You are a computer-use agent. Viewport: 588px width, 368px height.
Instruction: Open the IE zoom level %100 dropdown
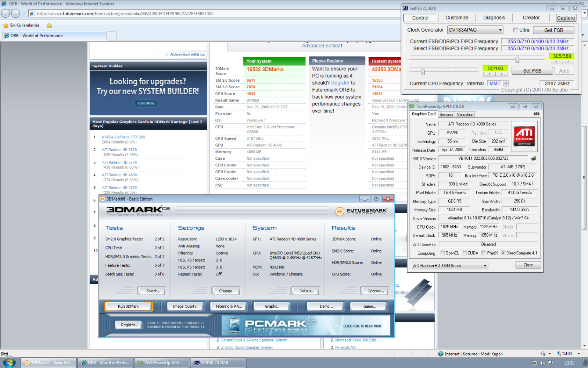(x=578, y=354)
